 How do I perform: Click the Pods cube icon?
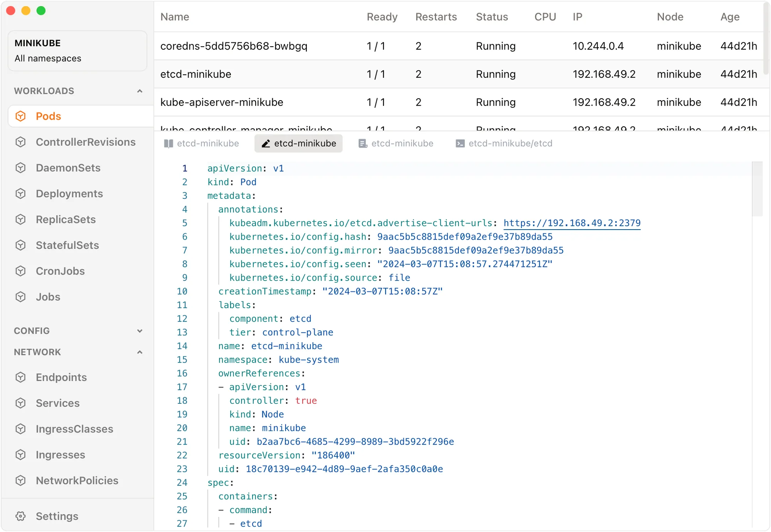(20, 116)
